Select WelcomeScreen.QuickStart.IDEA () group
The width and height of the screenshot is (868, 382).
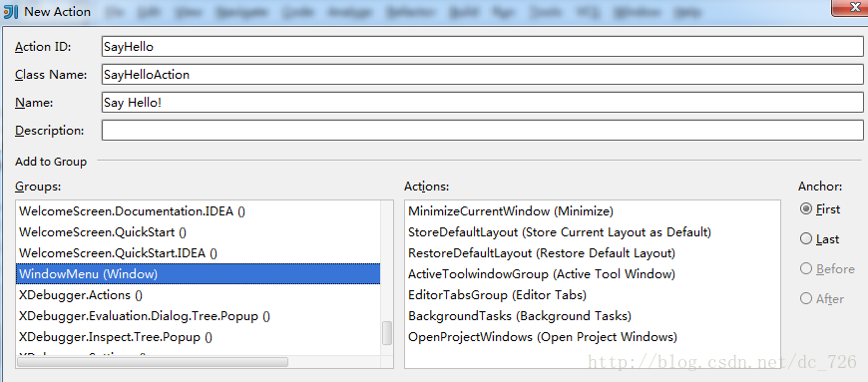[199, 253]
